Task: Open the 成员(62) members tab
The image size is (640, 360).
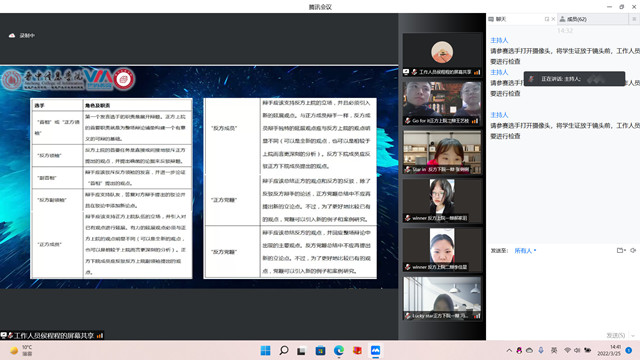Action: coord(593,19)
